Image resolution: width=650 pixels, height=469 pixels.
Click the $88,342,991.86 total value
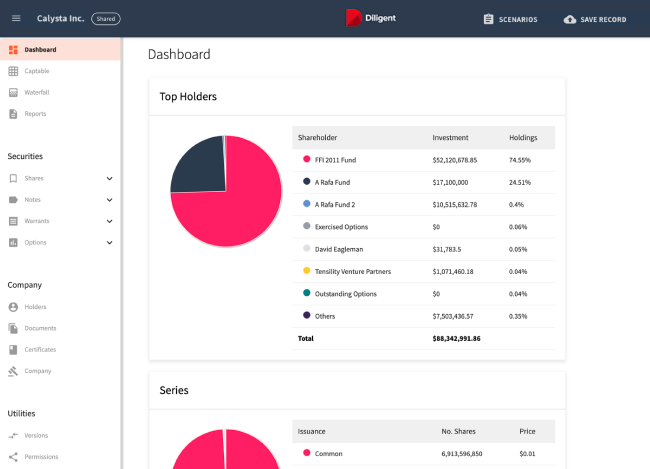click(x=456, y=339)
